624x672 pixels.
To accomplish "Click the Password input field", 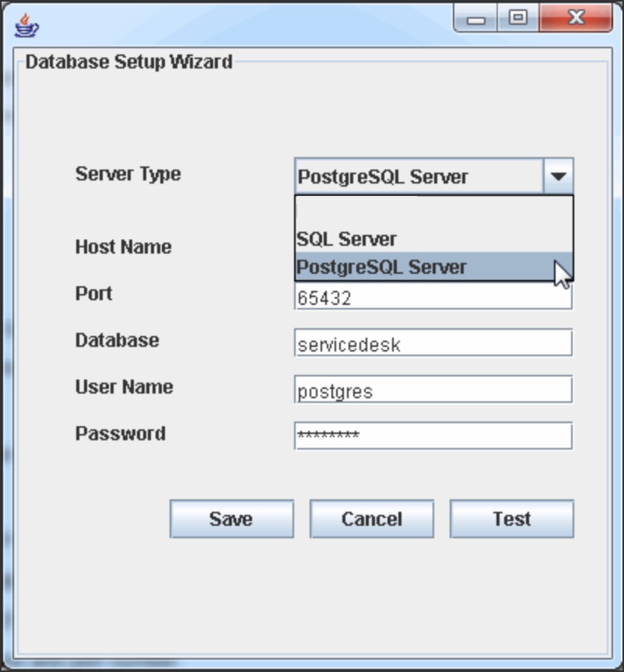I will (x=433, y=436).
